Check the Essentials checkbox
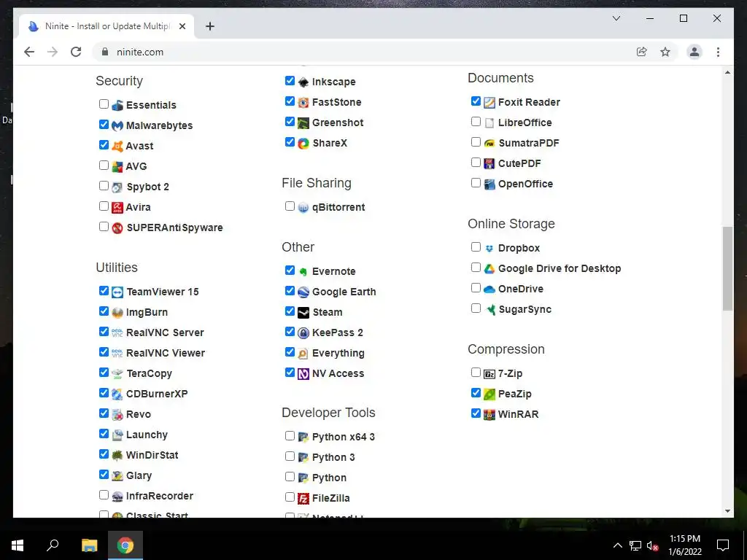Viewport: 747px width, 560px height. (x=104, y=104)
